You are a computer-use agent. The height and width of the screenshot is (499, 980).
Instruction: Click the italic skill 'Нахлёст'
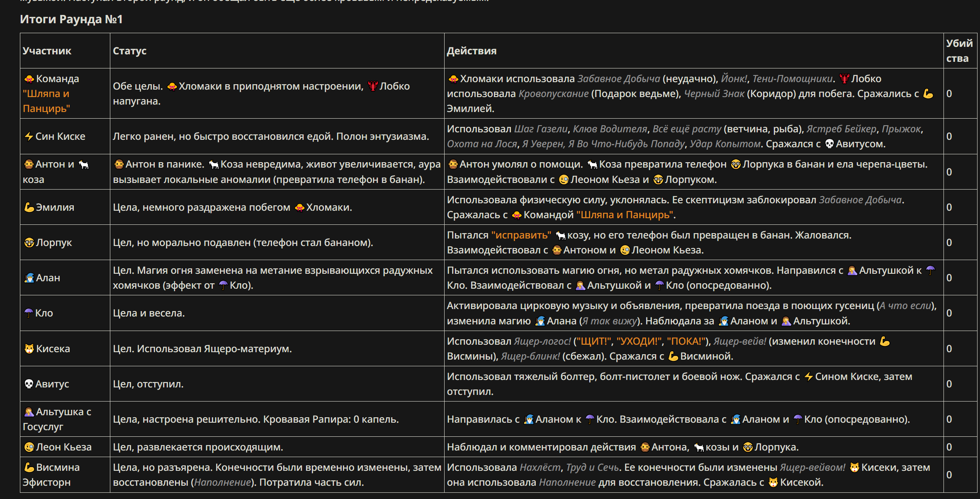[x=540, y=467]
